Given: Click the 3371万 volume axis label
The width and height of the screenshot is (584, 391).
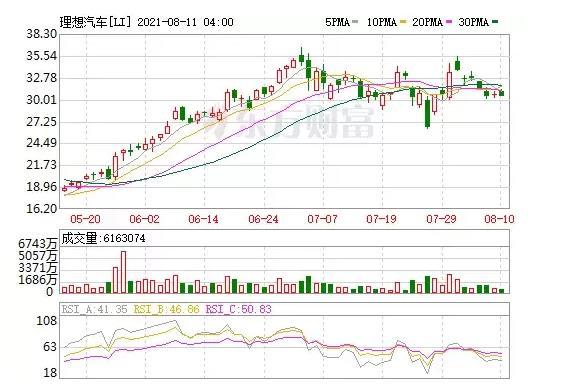Looking at the screenshot, I should 38,268.
